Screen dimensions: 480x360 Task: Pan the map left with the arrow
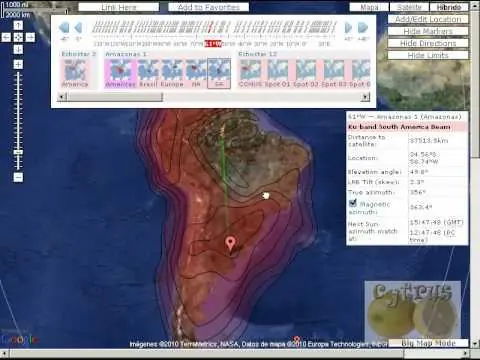6,37
